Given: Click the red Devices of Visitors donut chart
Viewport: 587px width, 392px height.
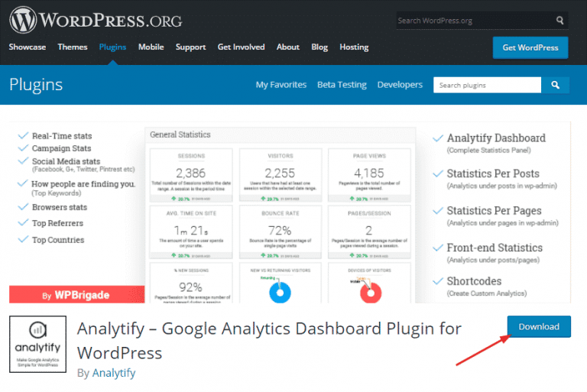Looking at the screenshot, I should tap(371, 293).
